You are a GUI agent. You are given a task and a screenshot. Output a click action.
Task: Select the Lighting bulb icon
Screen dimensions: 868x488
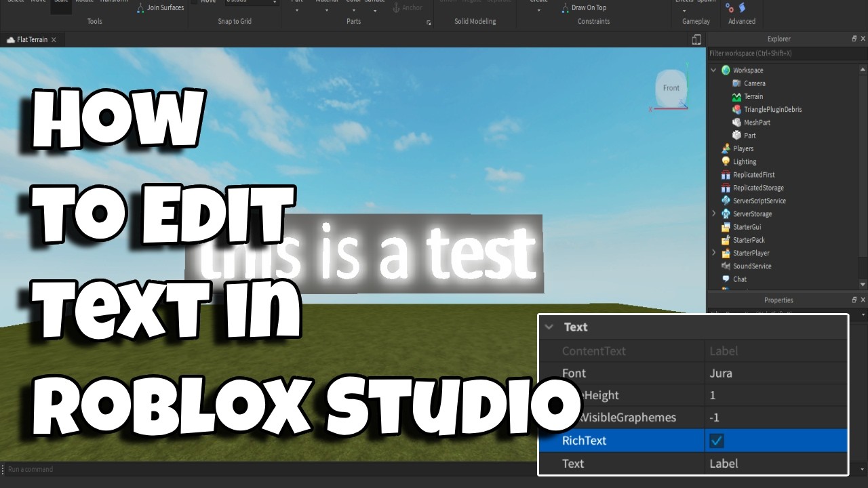click(726, 161)
